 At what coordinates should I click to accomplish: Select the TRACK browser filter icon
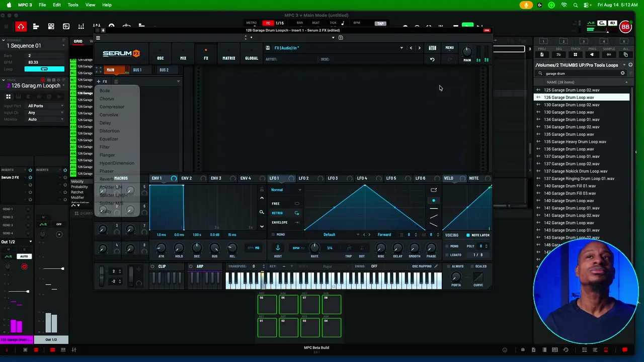point(576,54)
